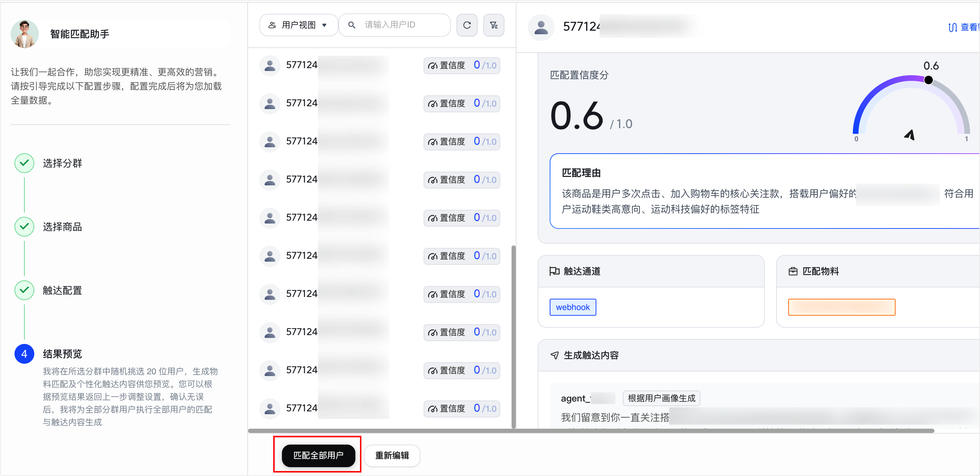Click the 重新编辑 button
The height and width of the screenshot is (476, 980).
(392, 455)
